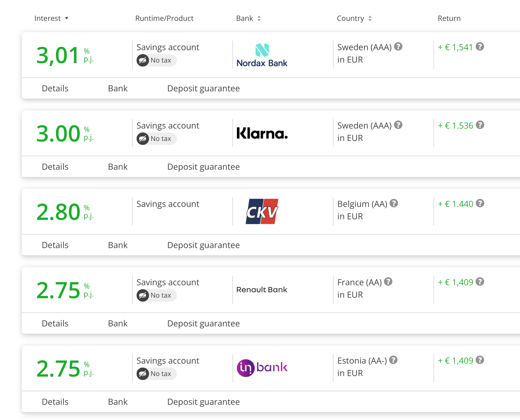Click the CKV bank logo
The height and width of the screenshot is (420, 520).
[x=262, y=211]
